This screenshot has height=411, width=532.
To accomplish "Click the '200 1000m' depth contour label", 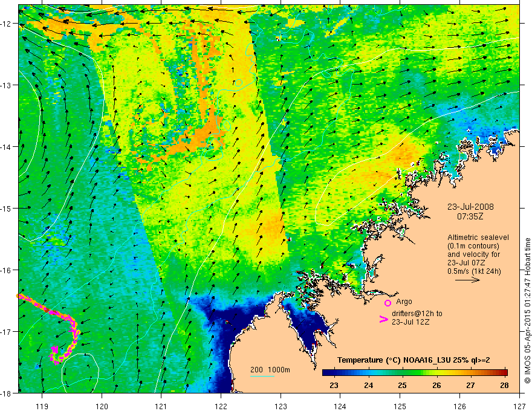I will pos(270,370).
